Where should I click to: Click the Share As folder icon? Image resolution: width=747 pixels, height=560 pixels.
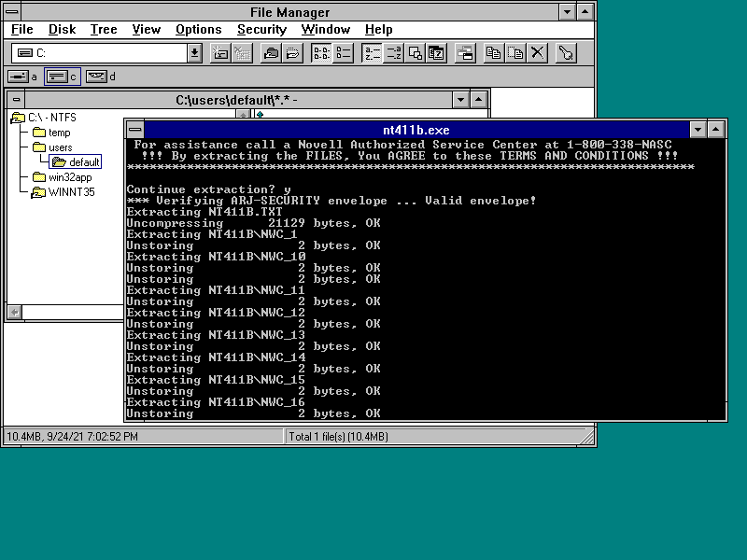point(271,53)
